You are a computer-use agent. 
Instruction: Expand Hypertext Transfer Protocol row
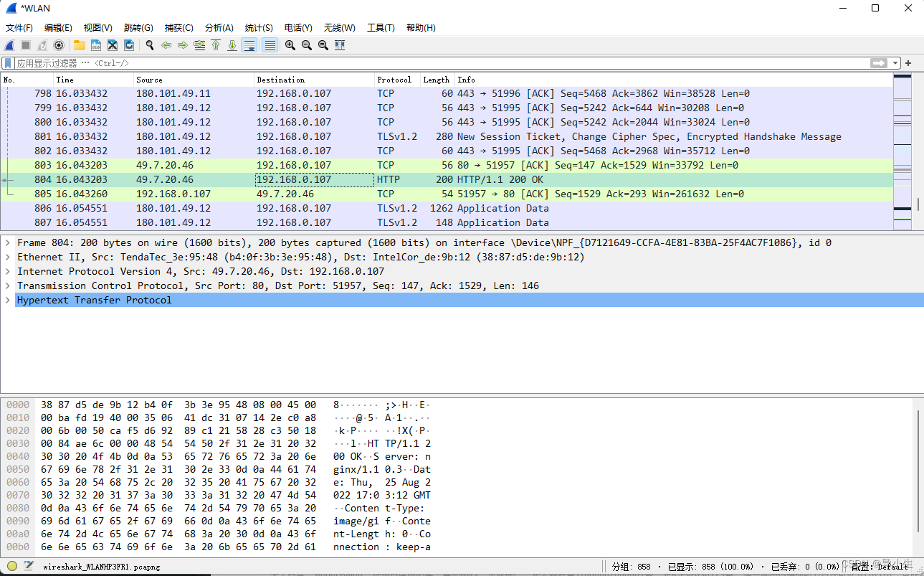coord(7,300)
